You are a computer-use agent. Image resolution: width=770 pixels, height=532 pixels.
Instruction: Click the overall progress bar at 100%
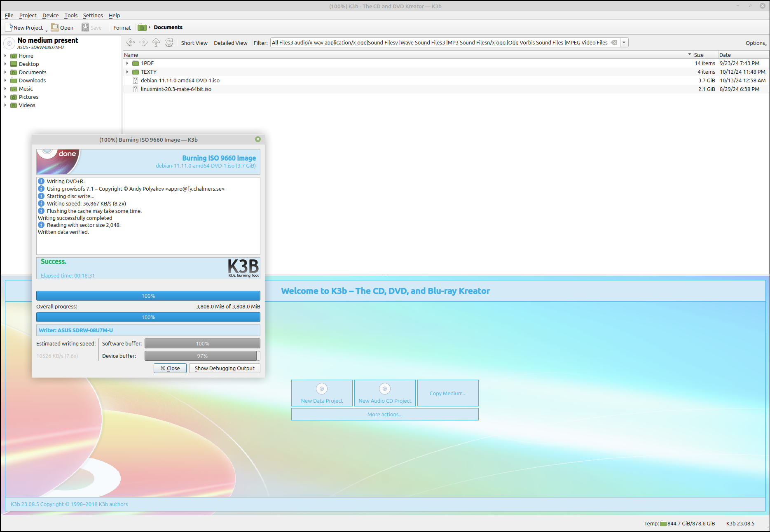148,317
